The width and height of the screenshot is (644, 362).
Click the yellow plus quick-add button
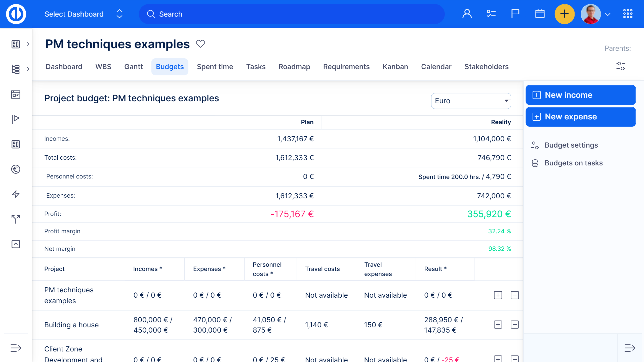click(565, 14)
